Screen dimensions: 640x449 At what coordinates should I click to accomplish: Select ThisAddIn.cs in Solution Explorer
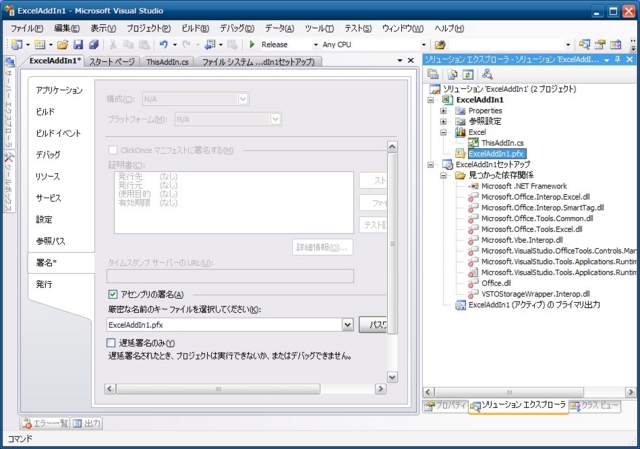[502, 143]
